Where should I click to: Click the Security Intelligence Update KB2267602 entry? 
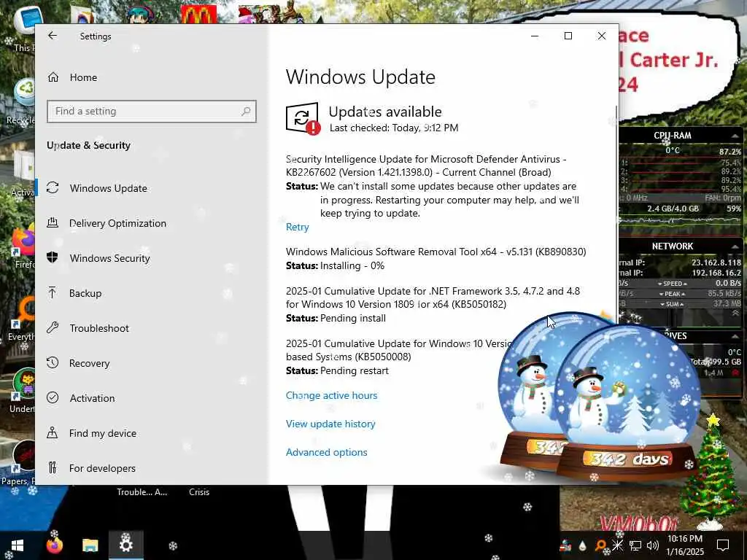(426, 166)
